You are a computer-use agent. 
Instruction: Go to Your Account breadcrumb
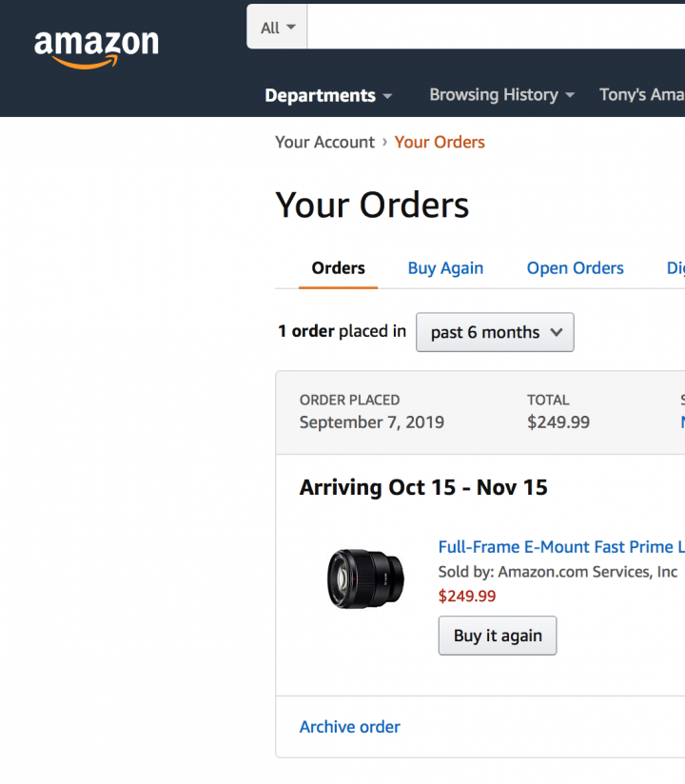coord(324,142)
